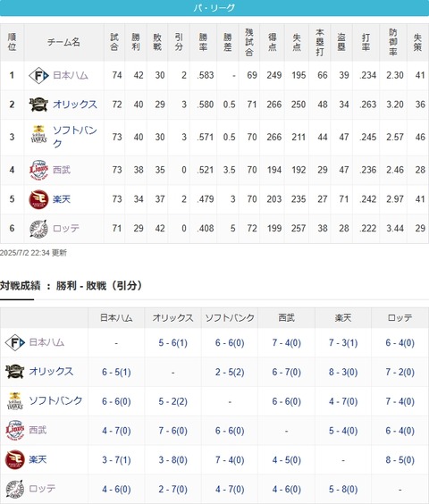Click the Rakuten logo in head-to-head table
This screenshot has width=429, height=504.
click(x=15, y=459)
